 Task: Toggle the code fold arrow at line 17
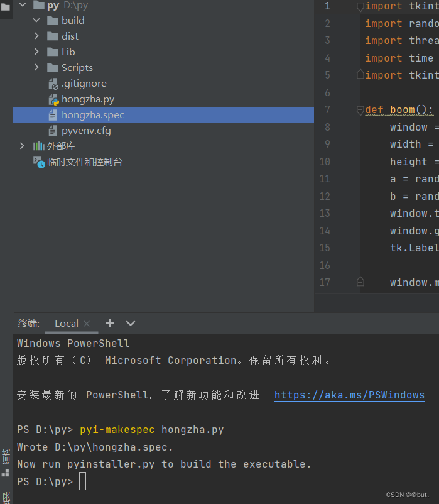tap(360, 282)
